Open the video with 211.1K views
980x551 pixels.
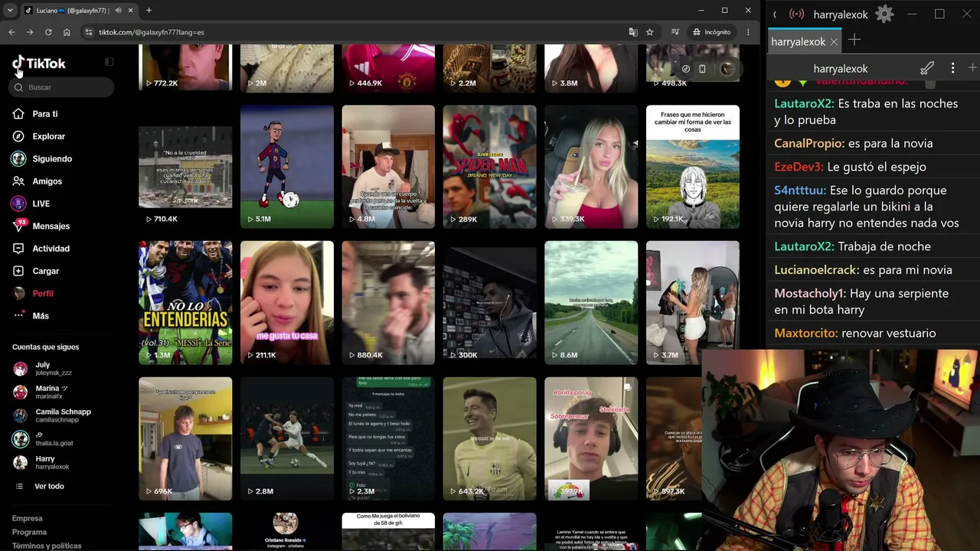(x=287, y=303)
